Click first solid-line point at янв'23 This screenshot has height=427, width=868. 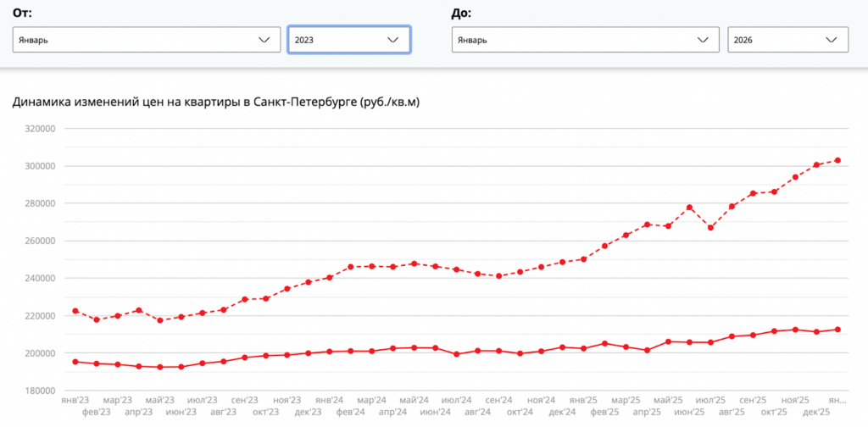(75, 362)
